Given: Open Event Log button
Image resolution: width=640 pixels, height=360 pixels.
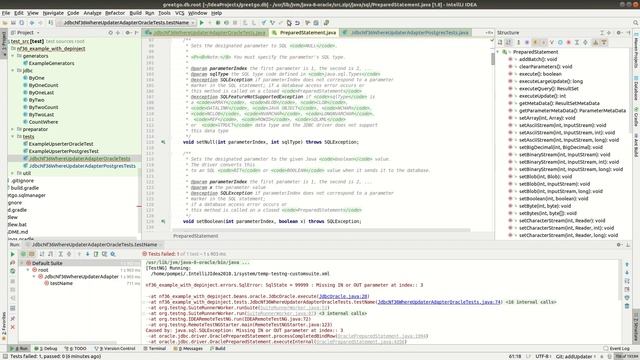Looking at the screenshot, I should coord(617,349).
